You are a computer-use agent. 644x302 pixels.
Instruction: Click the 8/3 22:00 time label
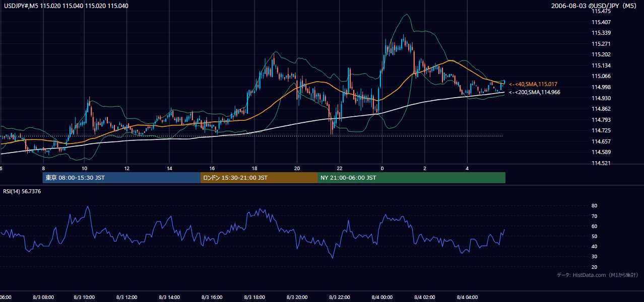click(340, 297)
